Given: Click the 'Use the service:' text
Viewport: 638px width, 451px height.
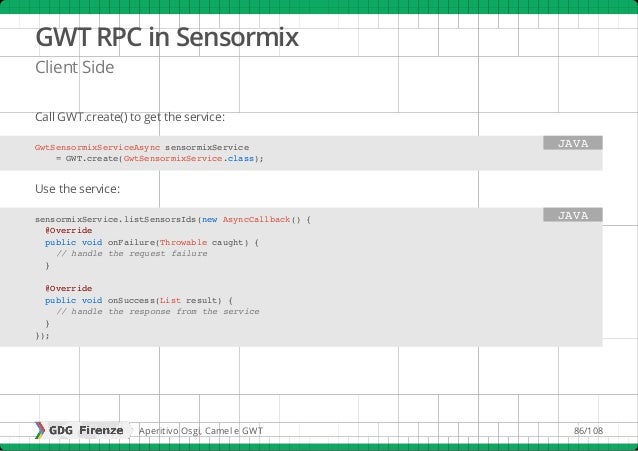Looking at the screenshot, I should click(x=77, y=189).
